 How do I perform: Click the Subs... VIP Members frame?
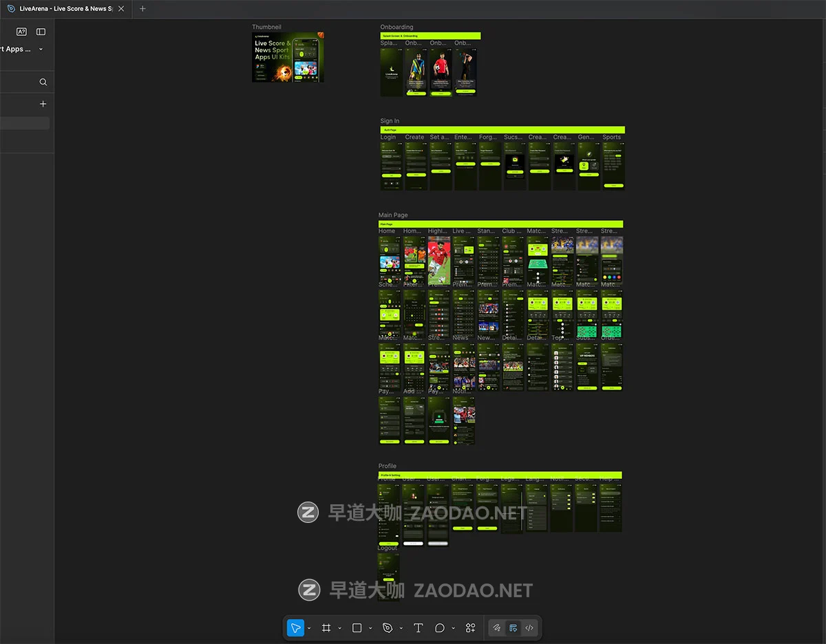click(587, 367)
